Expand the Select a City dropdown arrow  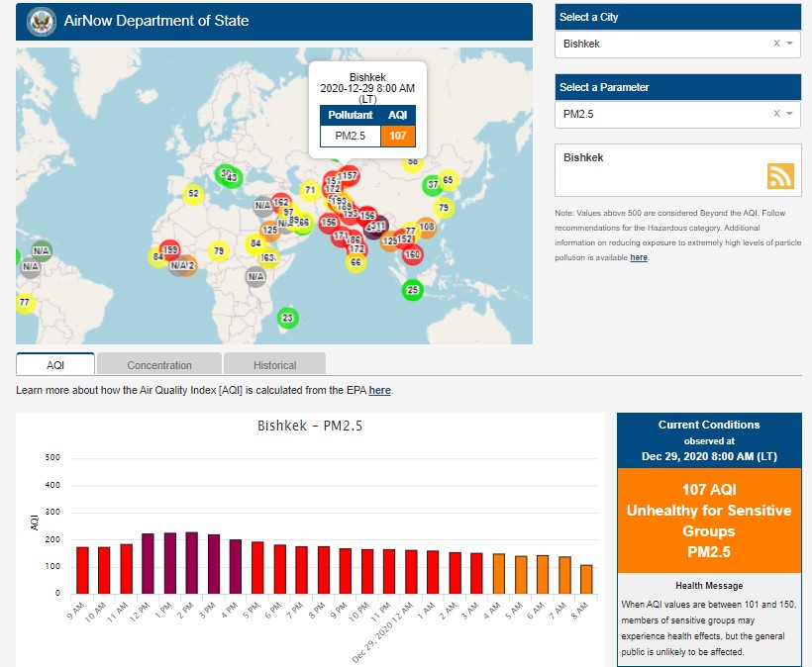(790, 44)
